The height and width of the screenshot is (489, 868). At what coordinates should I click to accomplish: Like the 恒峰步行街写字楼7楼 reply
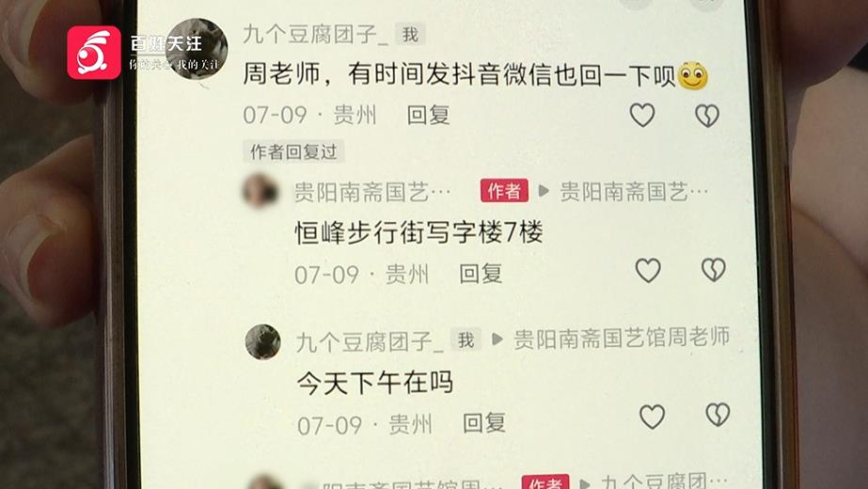pyautogui.click(x=648, y=270)
